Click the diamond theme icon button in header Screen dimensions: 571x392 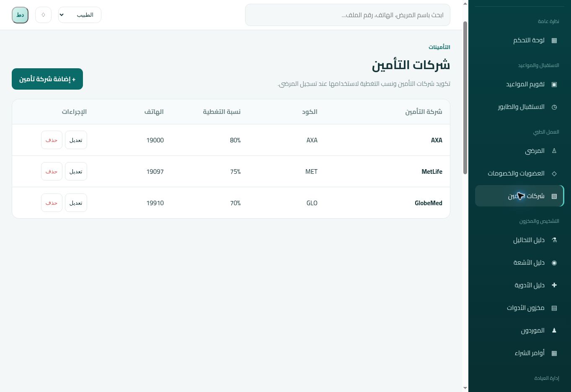(43, 15)
